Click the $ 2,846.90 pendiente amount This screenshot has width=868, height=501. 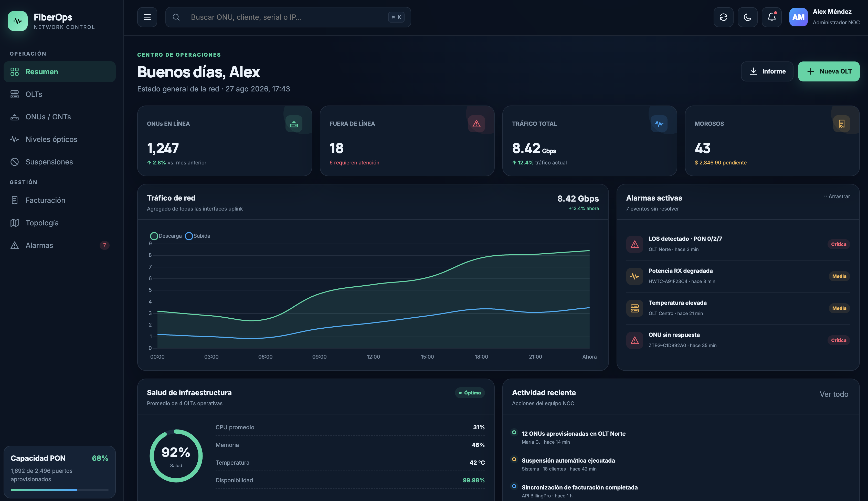pyautogui.click(x=721, y=163)
